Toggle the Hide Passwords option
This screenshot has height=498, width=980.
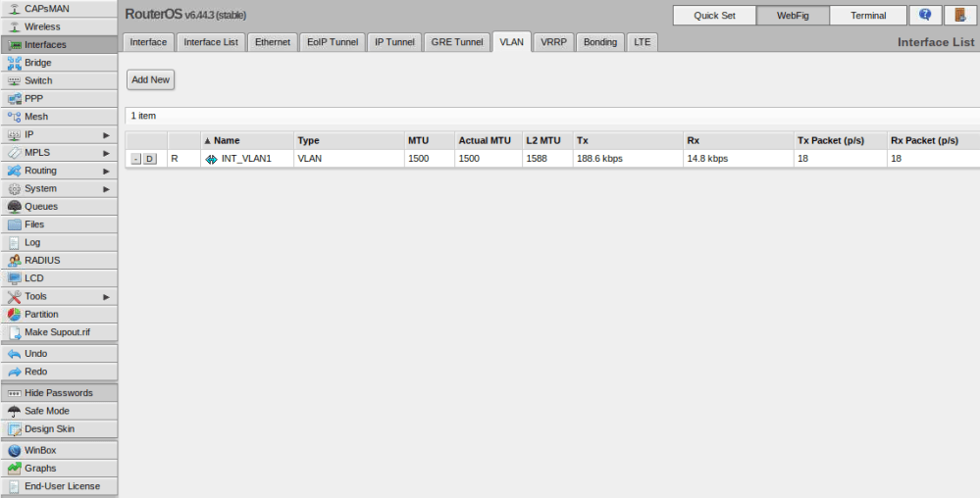pyautogui.click(x=59, y=393)
